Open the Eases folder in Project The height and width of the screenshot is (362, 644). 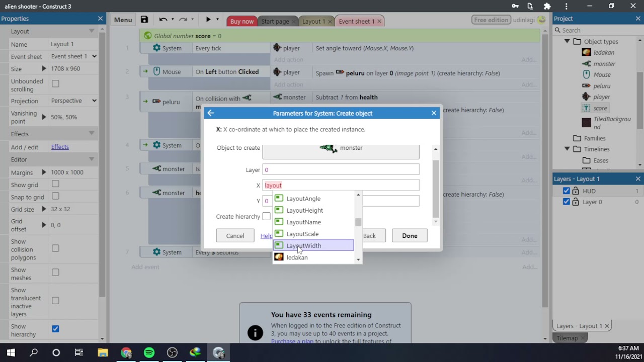tap(601, 160)
